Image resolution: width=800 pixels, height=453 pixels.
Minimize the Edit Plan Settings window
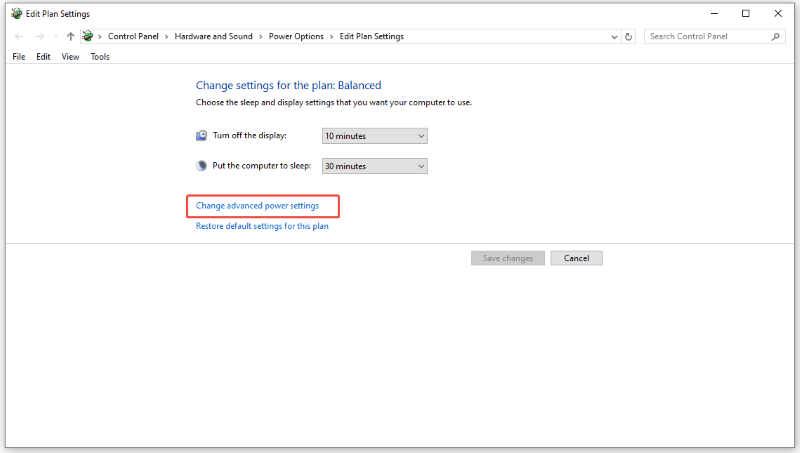click(x=714, y=13)
